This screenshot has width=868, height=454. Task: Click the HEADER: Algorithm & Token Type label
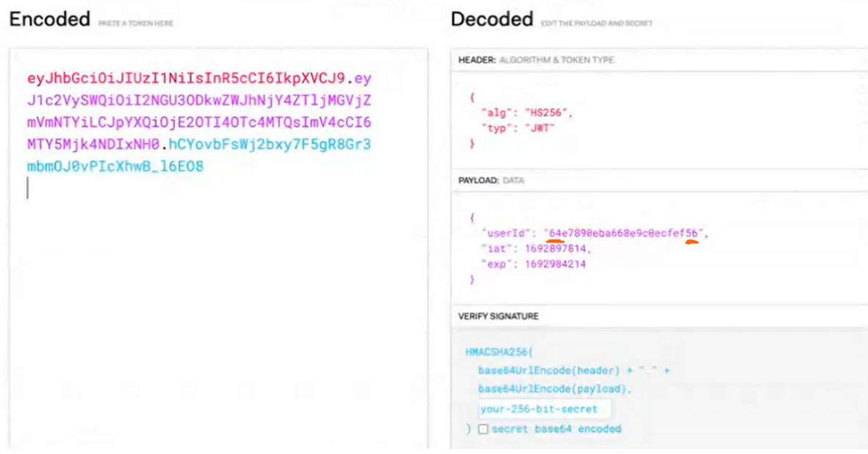(x=536, y=60)
